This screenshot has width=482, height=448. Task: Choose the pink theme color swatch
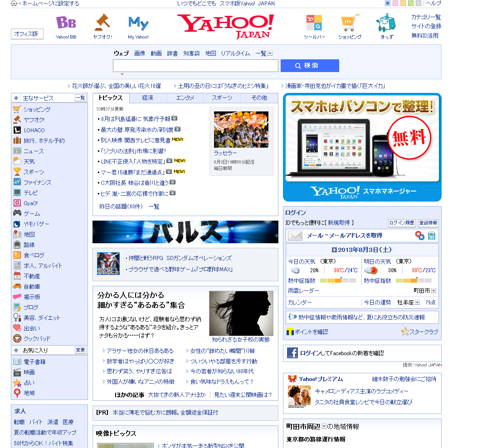[395, 3]
